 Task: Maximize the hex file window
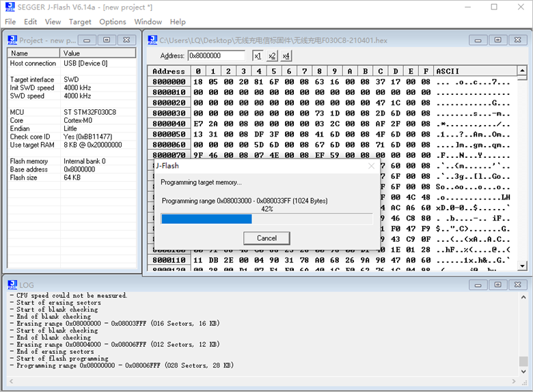pos(497,40)
